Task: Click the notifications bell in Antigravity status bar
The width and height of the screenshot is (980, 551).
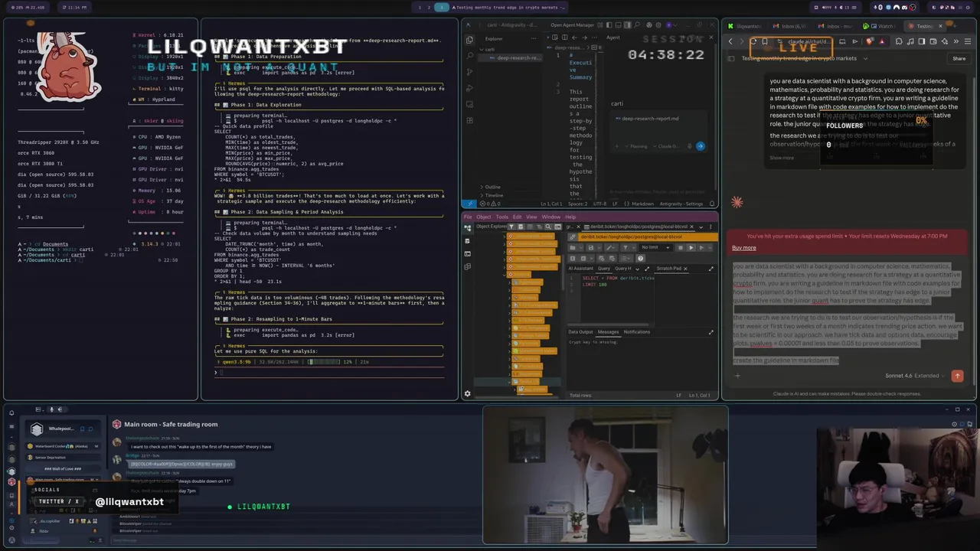Action: (x=712, y=204)
